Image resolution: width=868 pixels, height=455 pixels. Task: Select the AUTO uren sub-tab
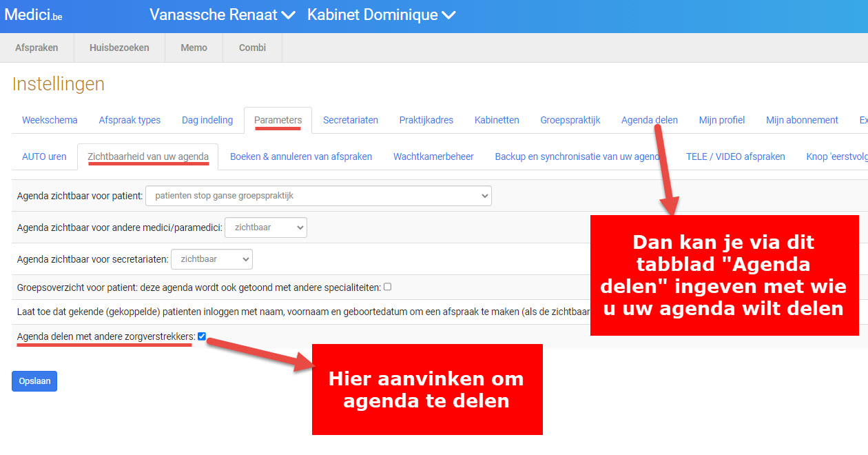44,156
